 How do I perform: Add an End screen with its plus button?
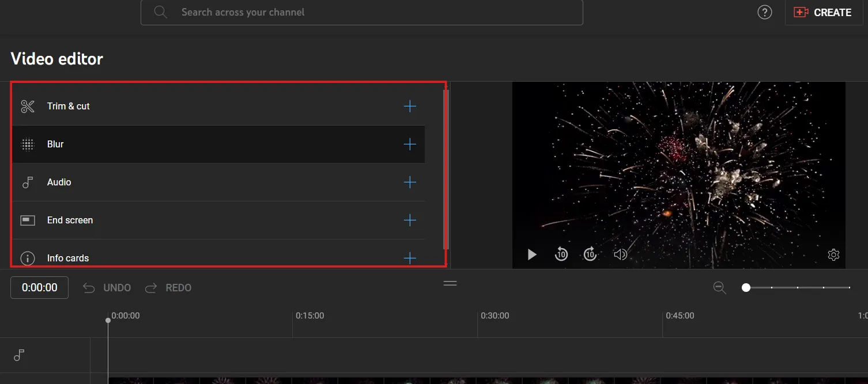[410, 220]
